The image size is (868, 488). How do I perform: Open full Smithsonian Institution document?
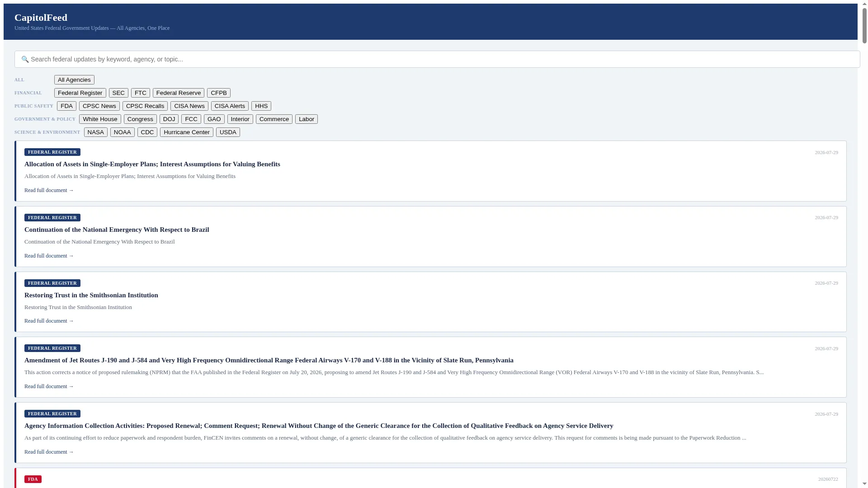(x=49, y=321)
